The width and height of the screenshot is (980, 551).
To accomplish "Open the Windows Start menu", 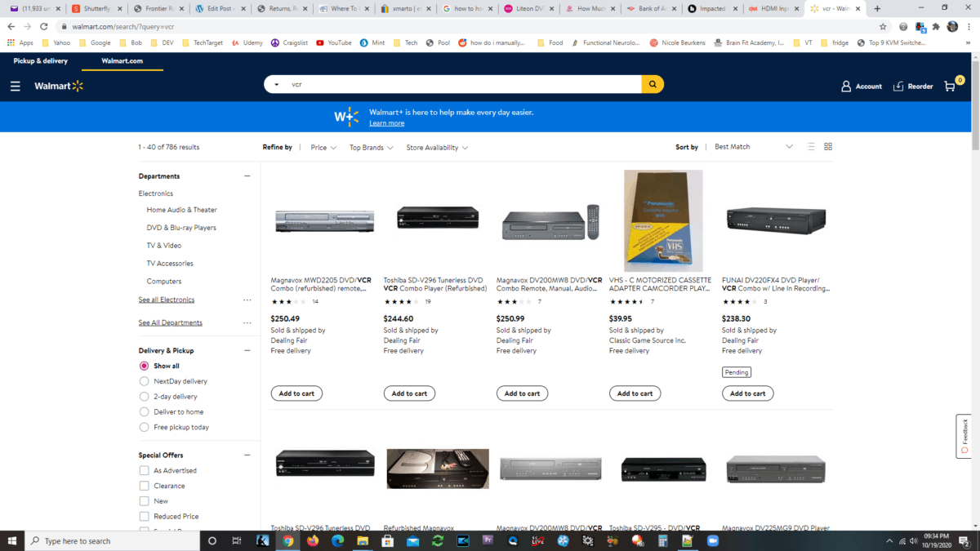I will [12, 540].
